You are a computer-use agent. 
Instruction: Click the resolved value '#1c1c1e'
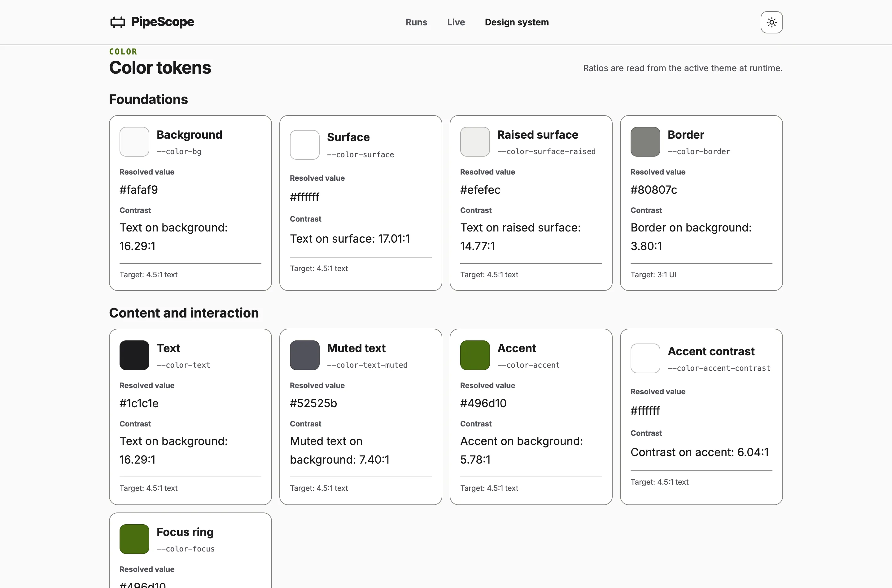click(139, 403)
